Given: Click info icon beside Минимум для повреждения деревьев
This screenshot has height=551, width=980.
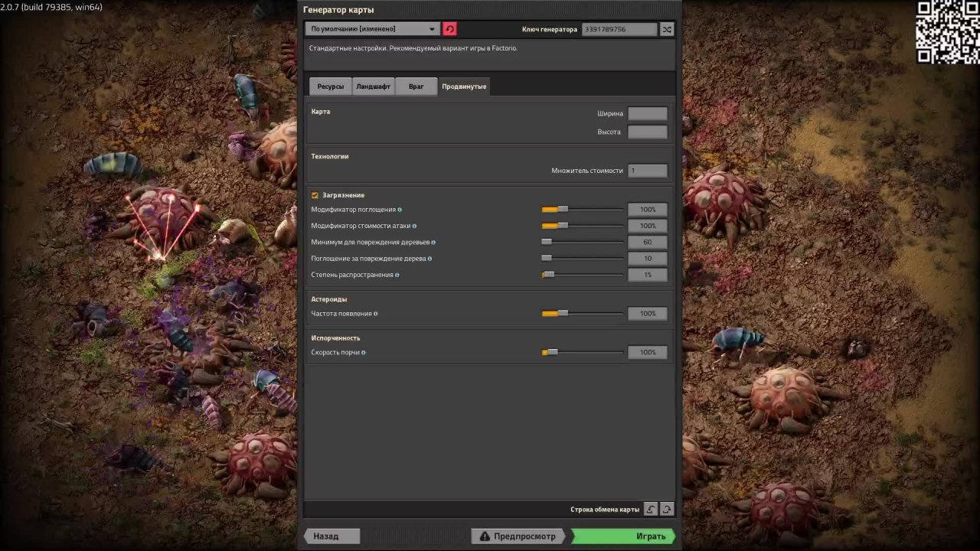Looking at the screenshot, I should click(433, 243).
